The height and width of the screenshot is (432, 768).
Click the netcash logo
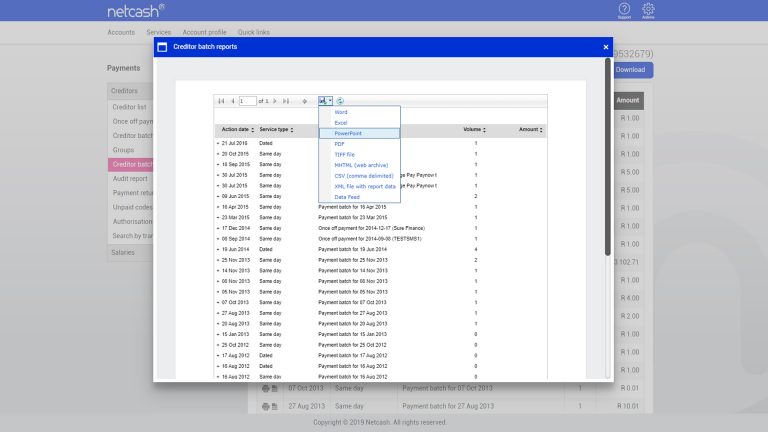click(136, 11)
